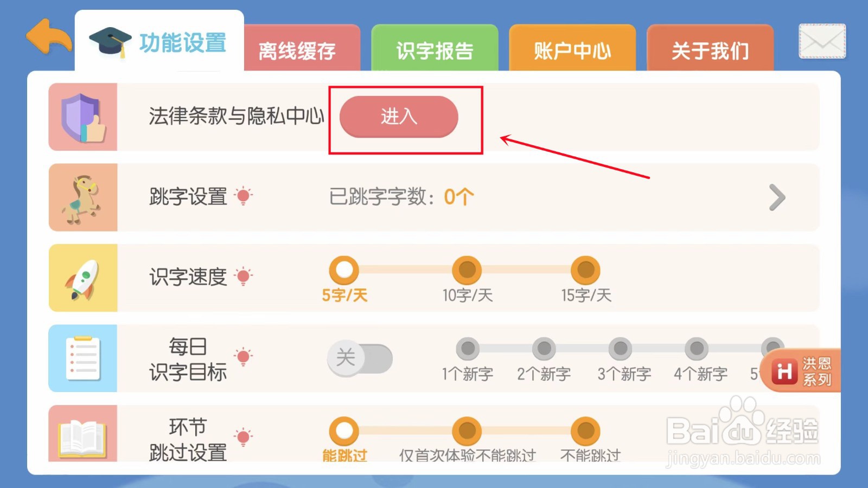This screenshot has height=488, width=868.
Task: Select the 15字/天 speed option
Action: pyautogui.click(x=585, y=270)
